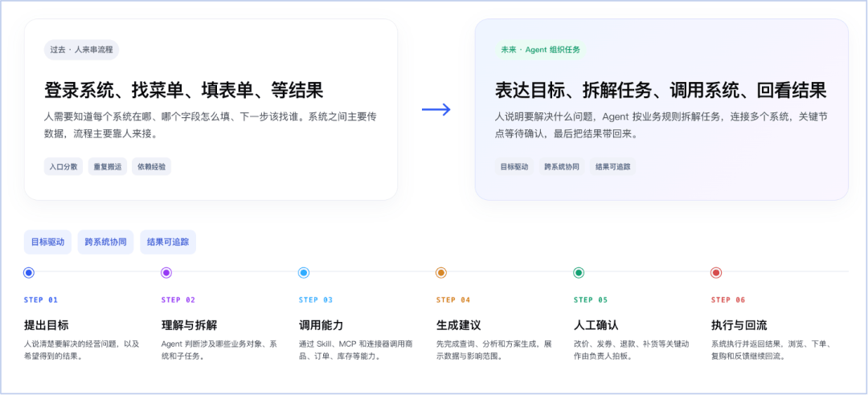The width and height of the screenshot is (868, 395).
Task: Click the description 改价、发券、退款、补货等关键动作
Action: click(x=632, y=350)
